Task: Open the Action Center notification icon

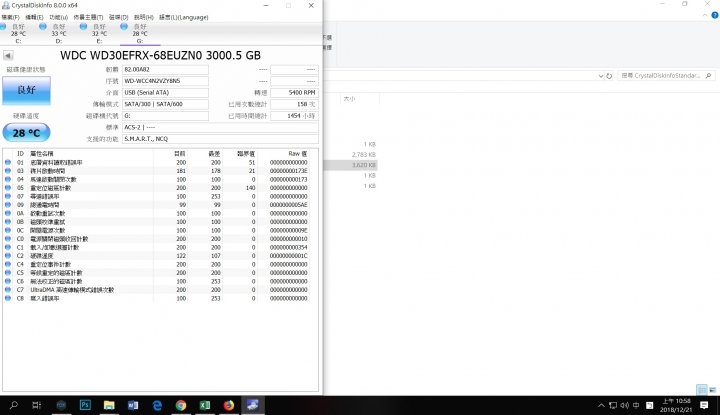Action: [704, 405]
